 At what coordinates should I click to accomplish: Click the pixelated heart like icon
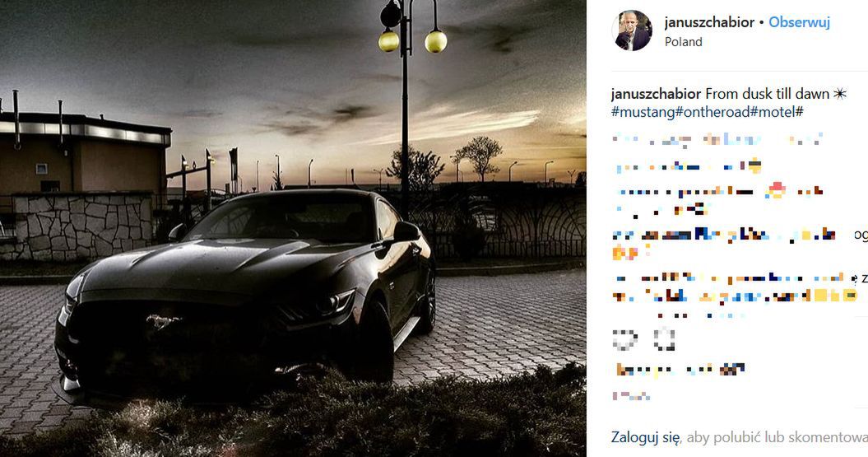[624, 339]
